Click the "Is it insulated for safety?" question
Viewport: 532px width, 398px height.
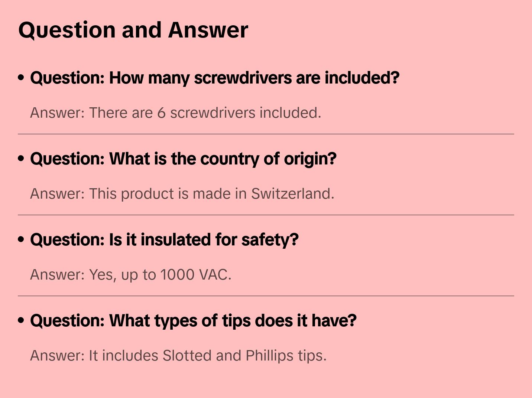(164, 240)
